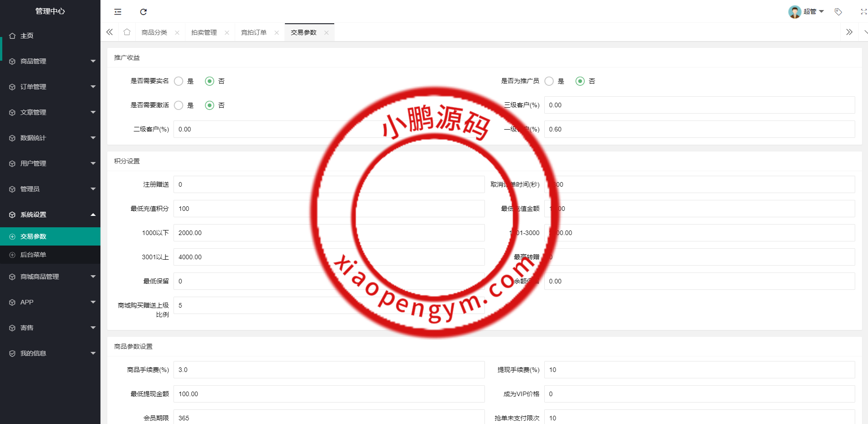Select 否 for 是否需要实名
Viewport: 868px width, 424px height.
pos(210,81)
